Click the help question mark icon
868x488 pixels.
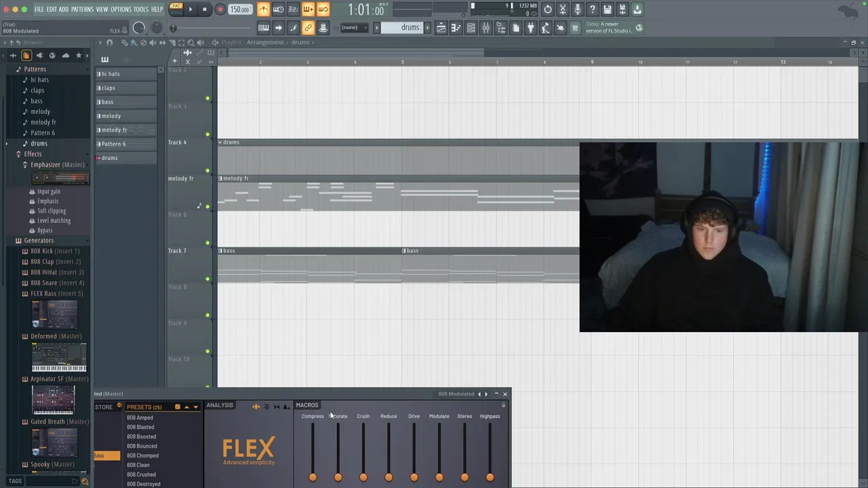click(x=593, y=9)
